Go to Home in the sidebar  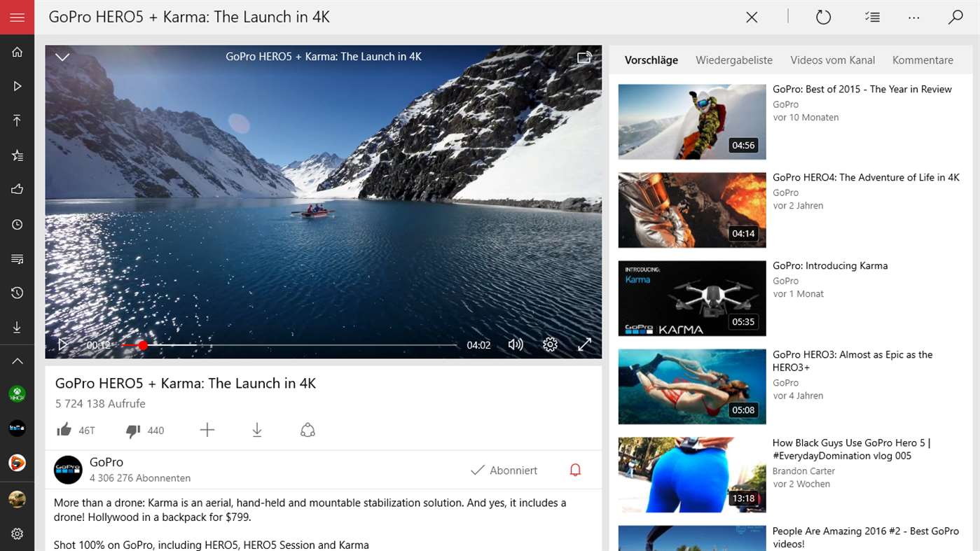tap(17, 52)
